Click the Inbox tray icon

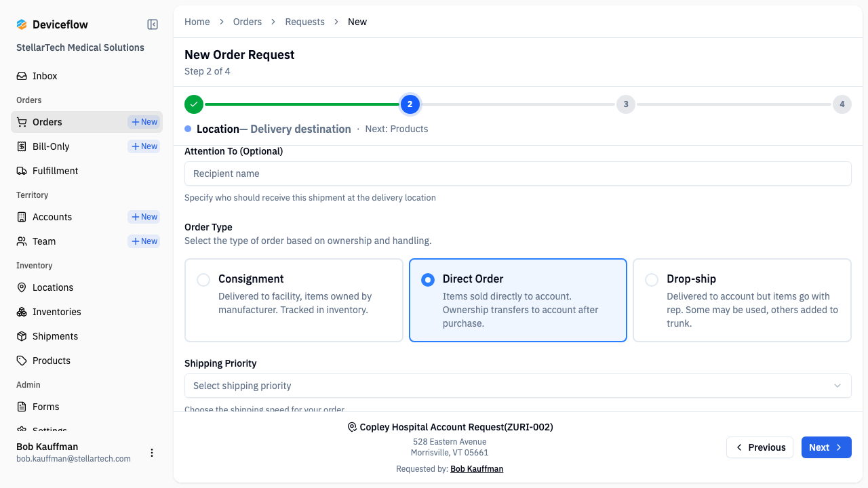(22, 76)
